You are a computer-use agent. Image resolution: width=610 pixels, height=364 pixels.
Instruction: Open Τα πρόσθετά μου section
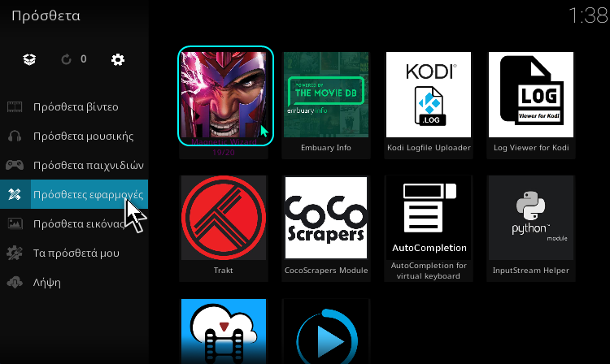pyautogui.click(x=74, y=253)
